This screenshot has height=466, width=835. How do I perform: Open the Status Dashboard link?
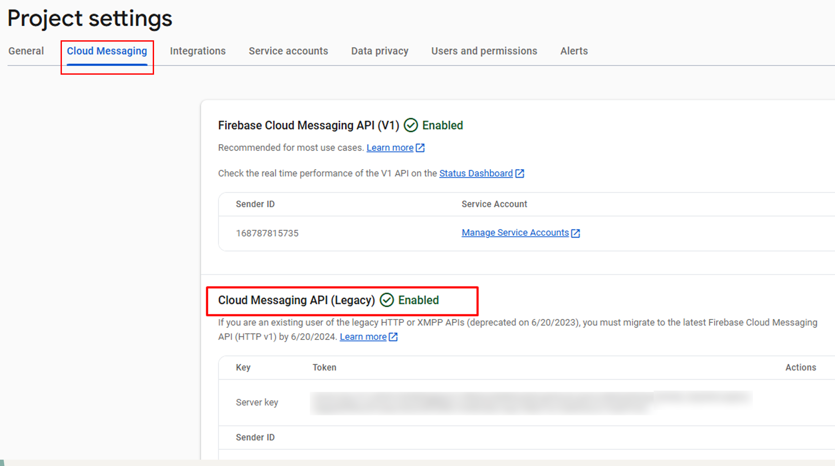pos(476,174)
